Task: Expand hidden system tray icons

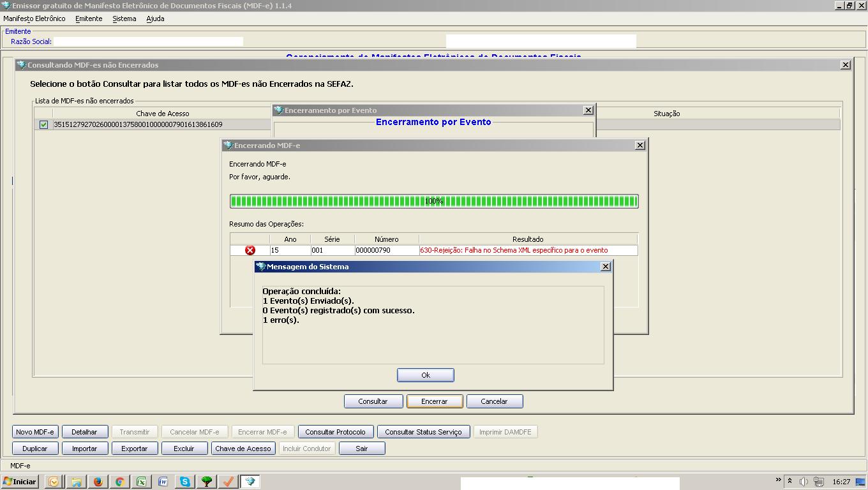Action: click(790, 481)
